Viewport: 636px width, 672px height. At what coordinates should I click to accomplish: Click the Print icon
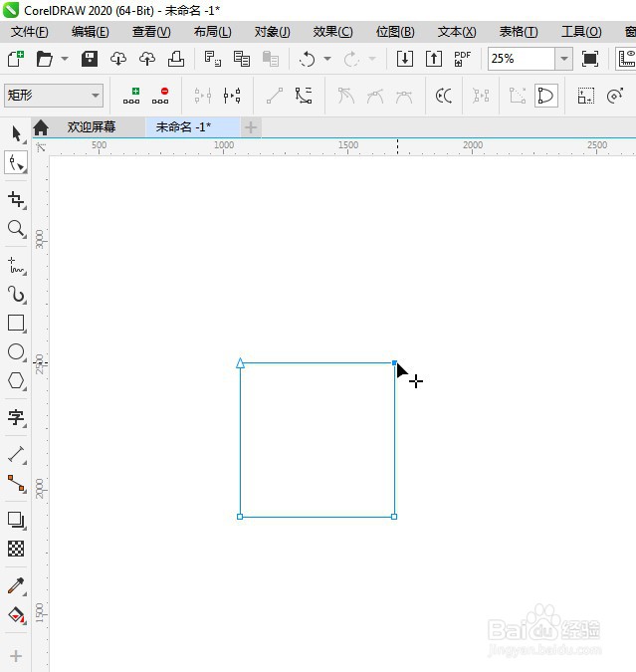point(176,59)
